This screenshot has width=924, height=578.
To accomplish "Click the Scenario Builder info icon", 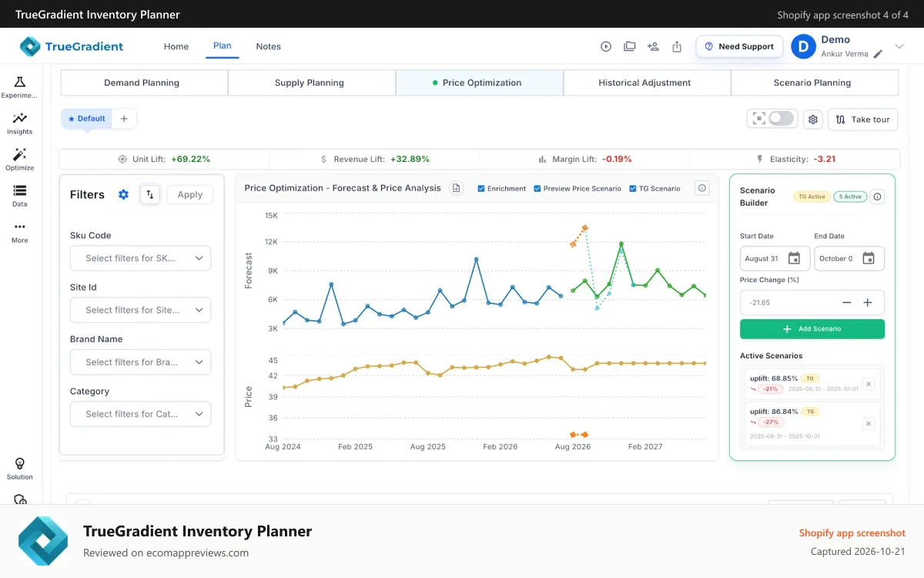I will pos(877,197).
